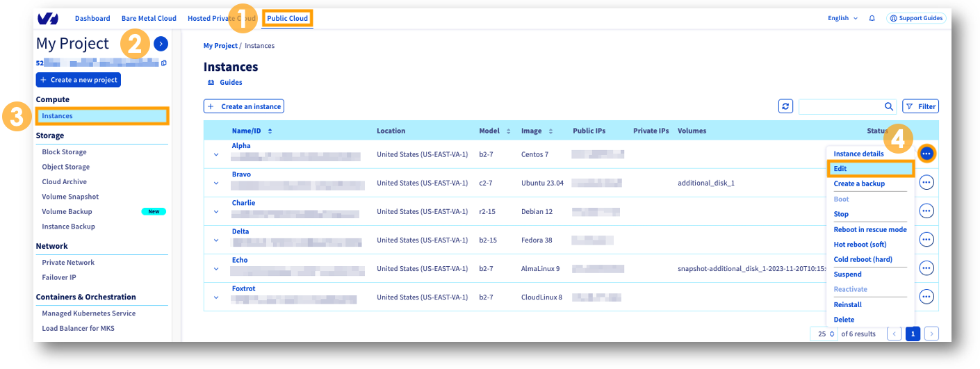
Task: Sort by Image column
Action: coord(550,131)
